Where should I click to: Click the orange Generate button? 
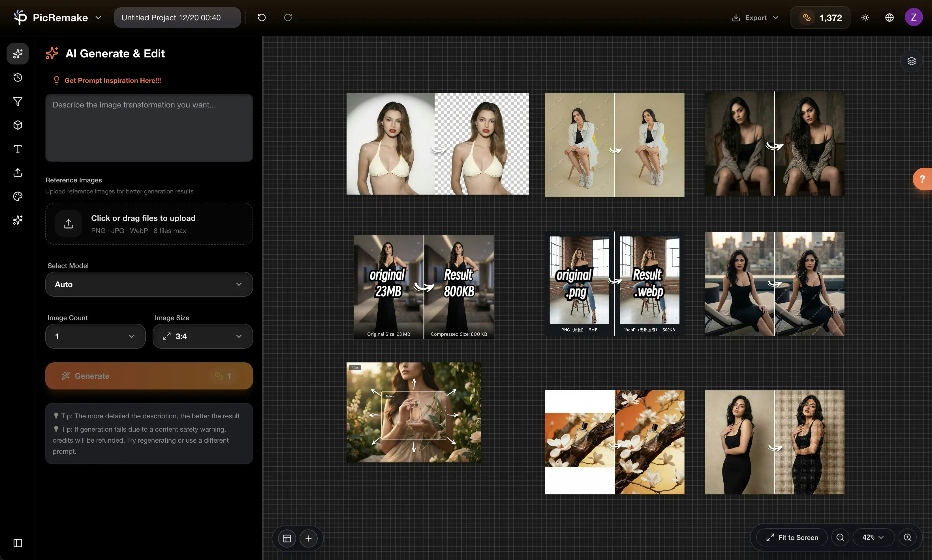click(x=149, y=376)
